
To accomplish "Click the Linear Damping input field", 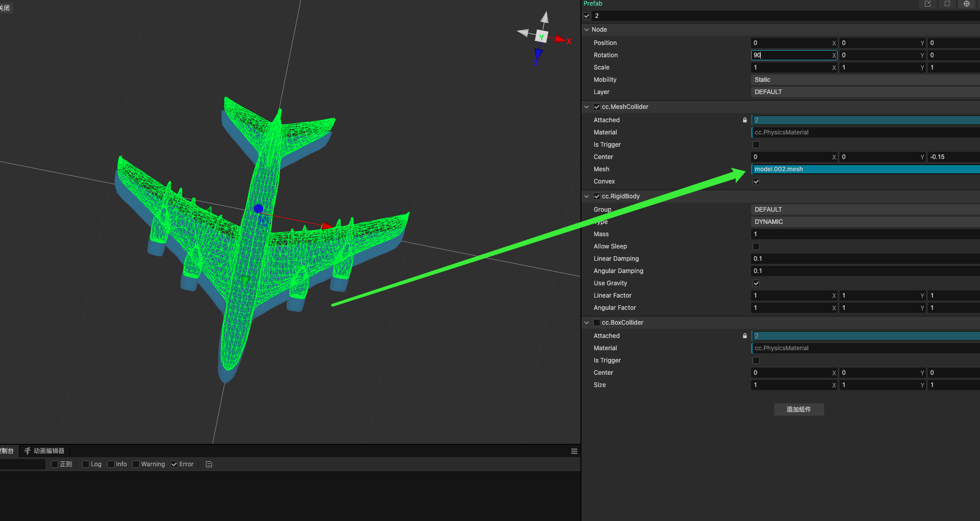I will [866, 259].
